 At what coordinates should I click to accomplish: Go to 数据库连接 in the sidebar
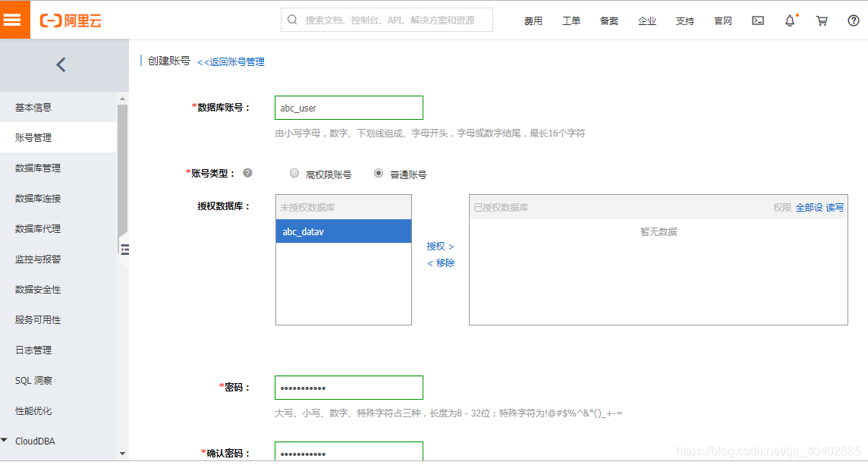tap(58, 198)
